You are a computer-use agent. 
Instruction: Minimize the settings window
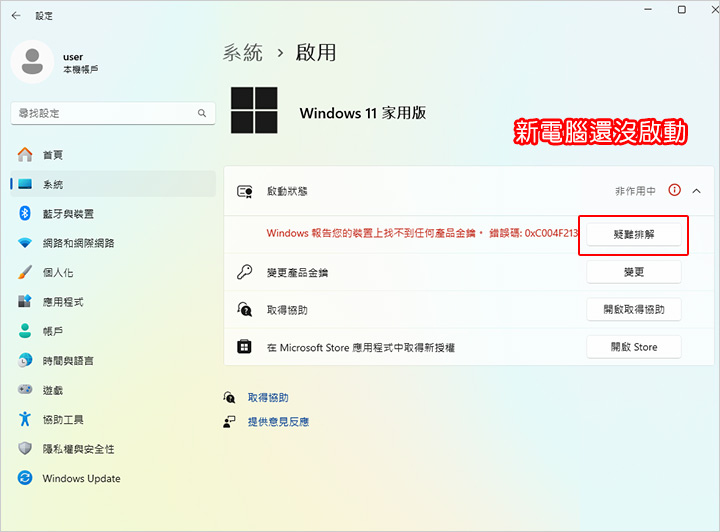pos(648,10)
